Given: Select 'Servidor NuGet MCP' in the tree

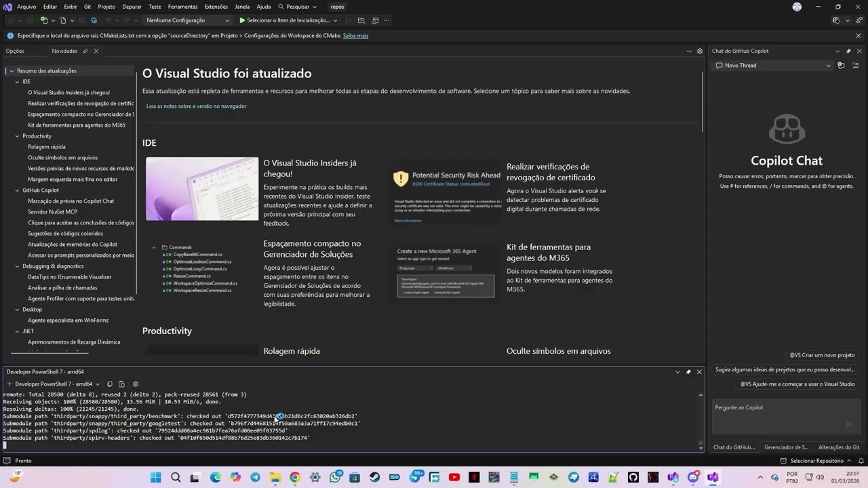Looking at the screenshot, I should pos(52,211).
